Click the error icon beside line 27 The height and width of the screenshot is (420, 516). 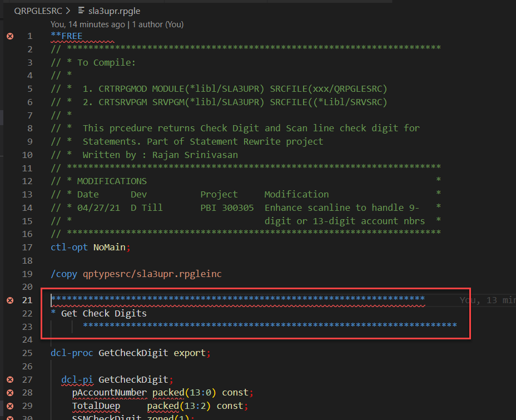click(9, 379)
